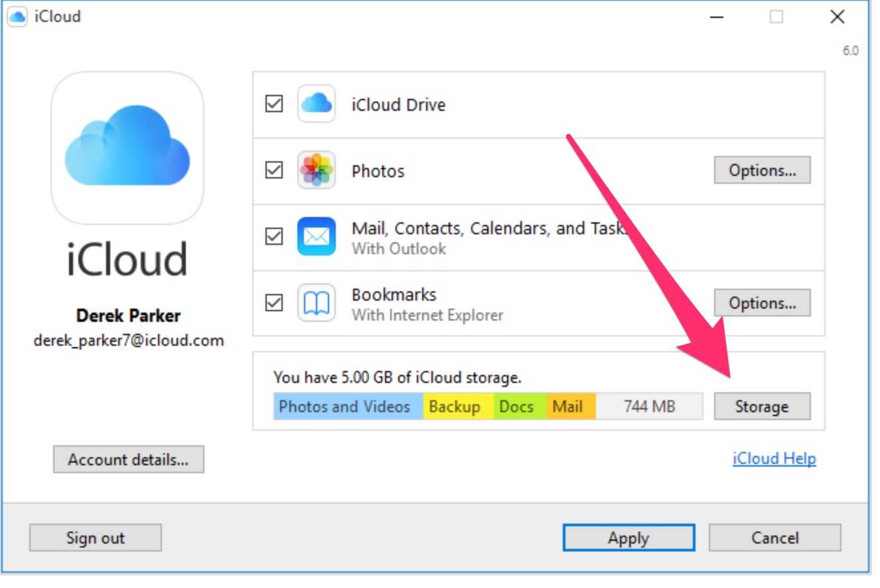The image size is (880, 588).
Task: Cancel the dialog
Action: point(774,538)
